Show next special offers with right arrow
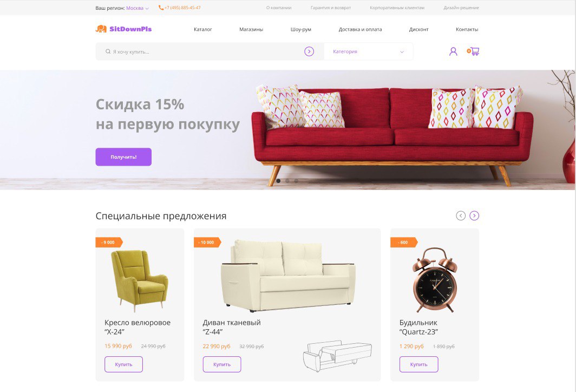 pos(474,215)
